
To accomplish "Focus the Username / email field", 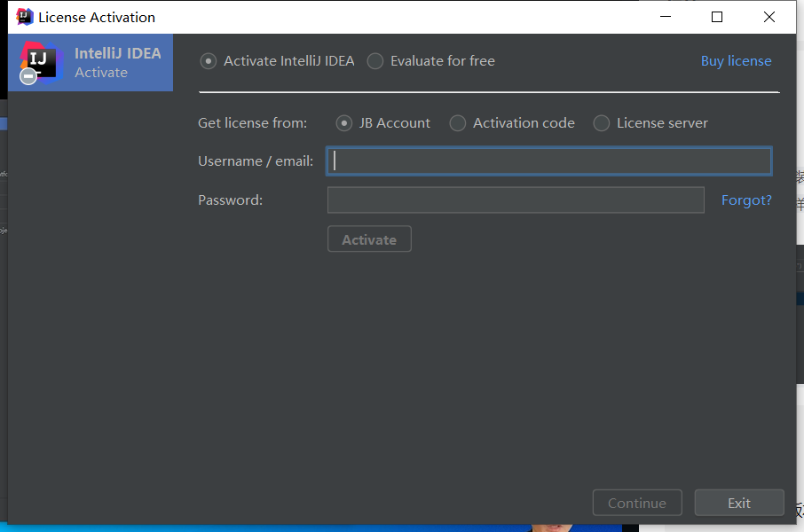I will [x=549, y=161].
